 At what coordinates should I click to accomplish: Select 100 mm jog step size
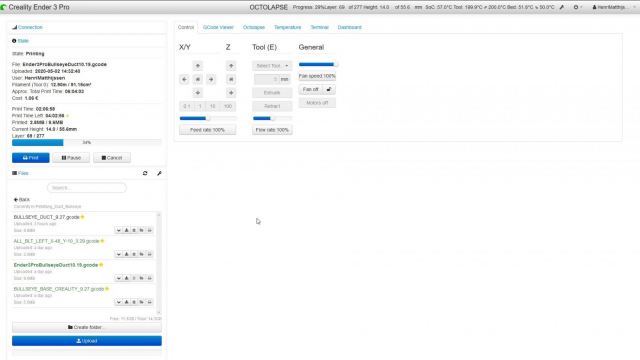228,106
